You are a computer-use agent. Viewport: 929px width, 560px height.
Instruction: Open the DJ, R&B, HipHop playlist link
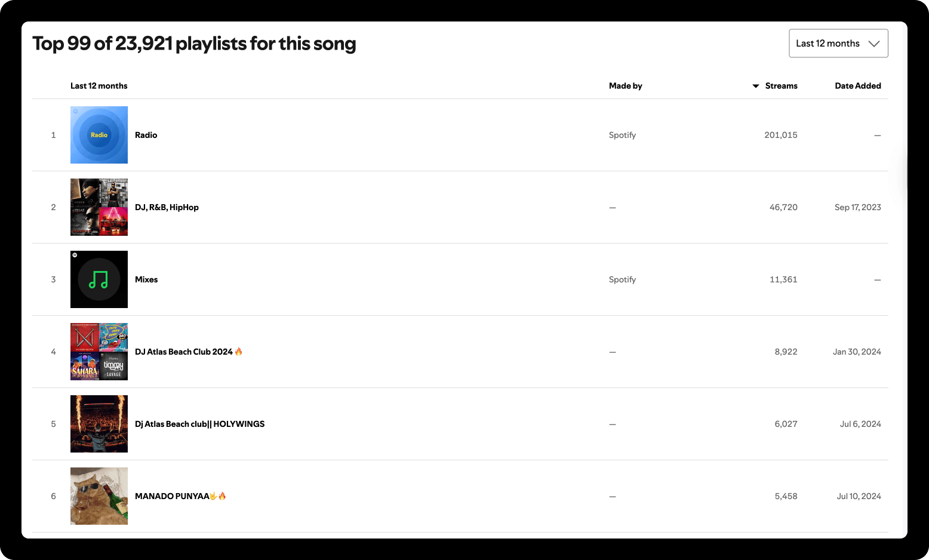167,207
